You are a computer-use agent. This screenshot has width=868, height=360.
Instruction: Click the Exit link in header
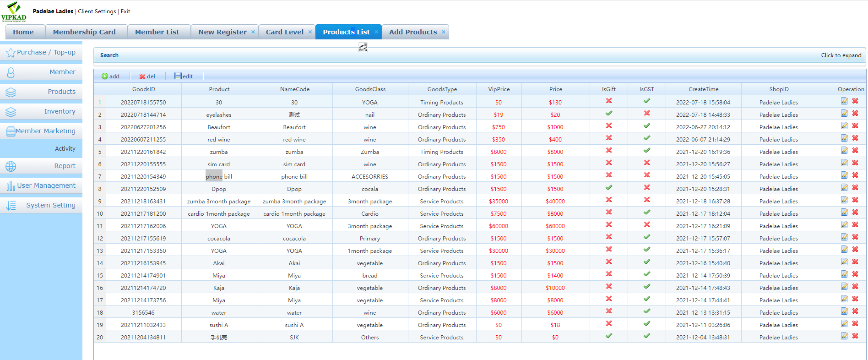[x=125, y=11]
